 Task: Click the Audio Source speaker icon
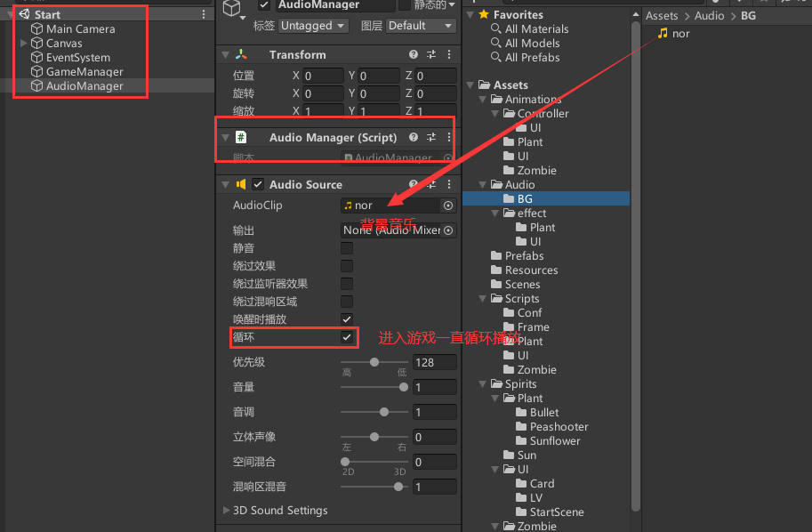(x=241, y=184)
